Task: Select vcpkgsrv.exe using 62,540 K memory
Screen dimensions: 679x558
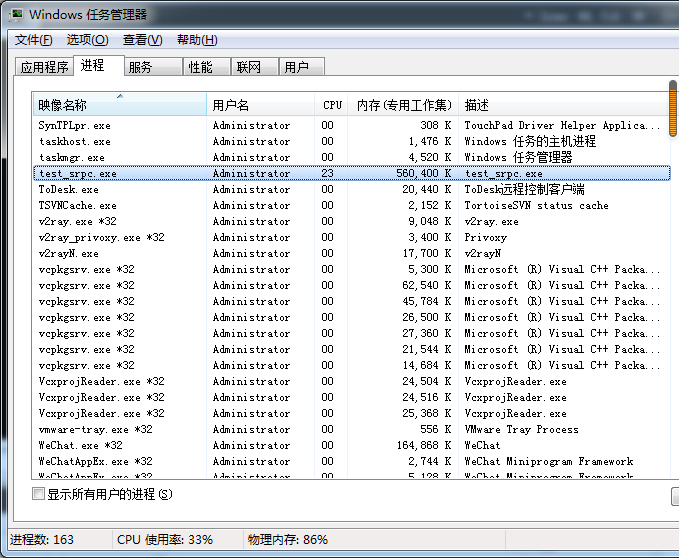Action: tap(351, 286)
